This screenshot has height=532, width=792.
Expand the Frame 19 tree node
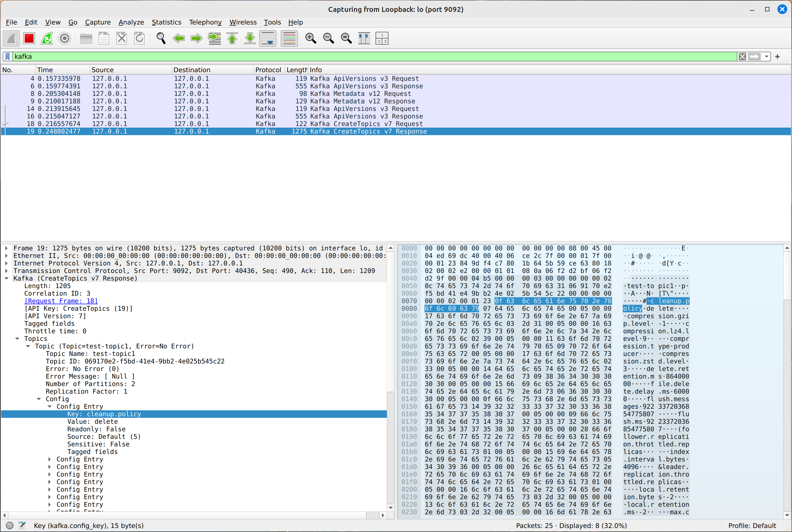click(6, 248)
